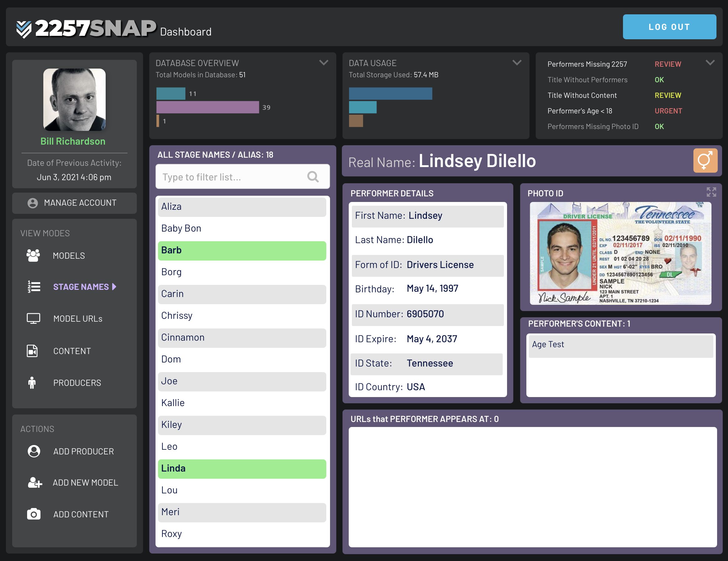Click the Add Content camera icon
Viewport: 728px width, 561px height.
click(x=34, y=514)
